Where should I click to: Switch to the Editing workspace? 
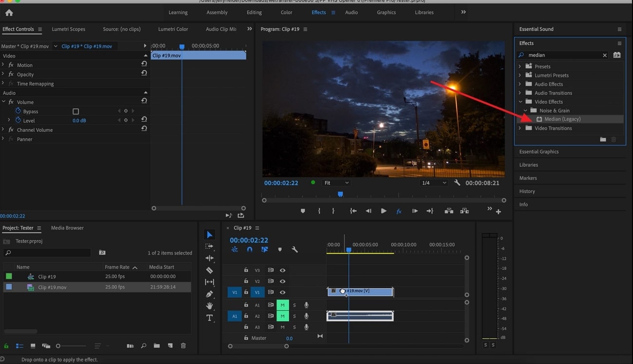click(x=254, y=13)
